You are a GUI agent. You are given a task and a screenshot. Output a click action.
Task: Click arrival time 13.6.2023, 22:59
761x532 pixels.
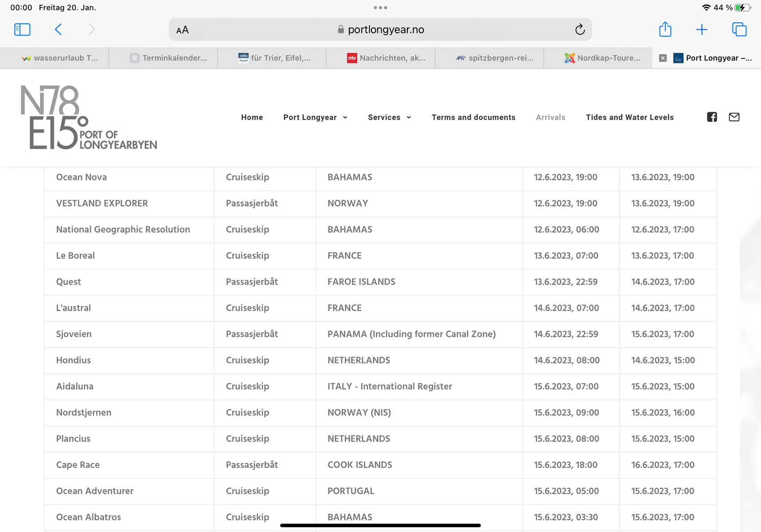pyautogui.click(x=566, y=282)
